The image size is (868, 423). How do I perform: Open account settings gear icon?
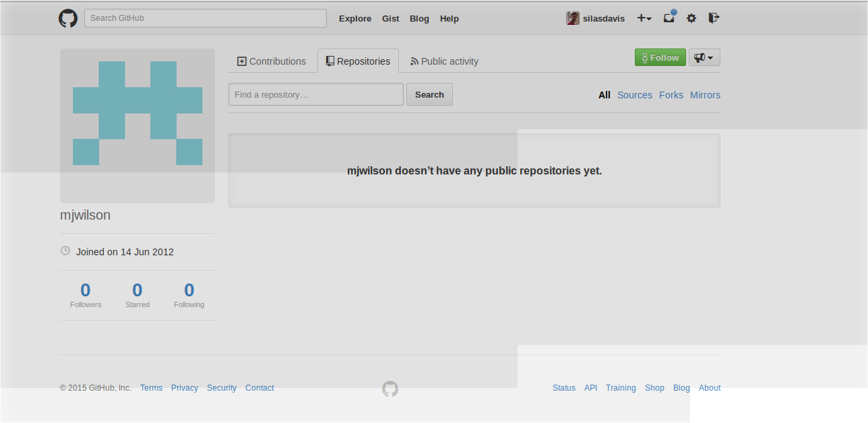(x=691, y=18)
